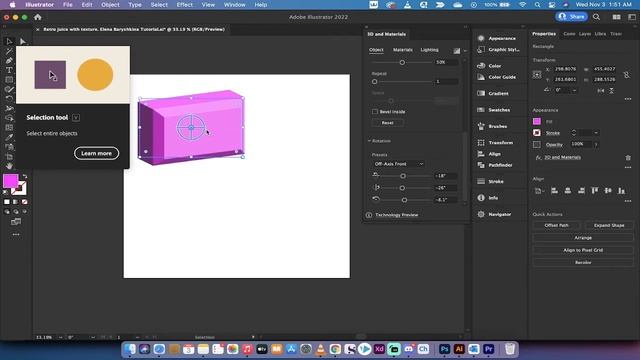Image resolution: width=640 pixels, height=360 pixels.
Task: Expand selection tool tooltip shortcut chevron
Action: tap(76, 118)
